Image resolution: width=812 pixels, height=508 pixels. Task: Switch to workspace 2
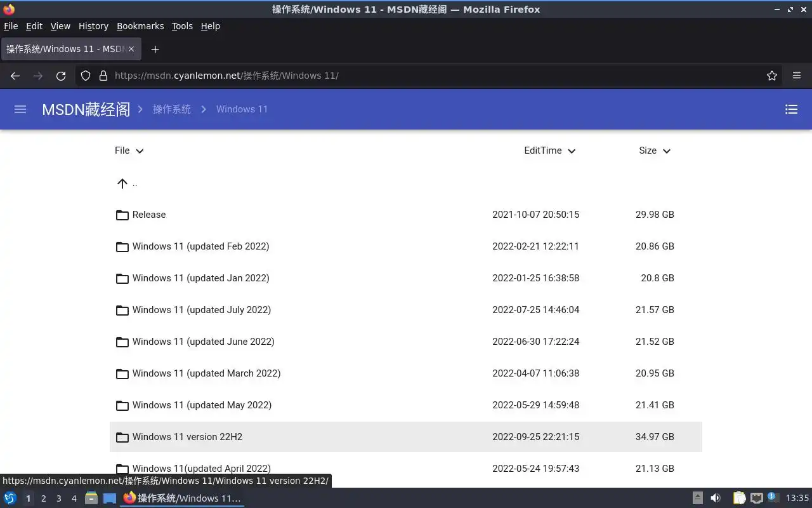[43, 498]
